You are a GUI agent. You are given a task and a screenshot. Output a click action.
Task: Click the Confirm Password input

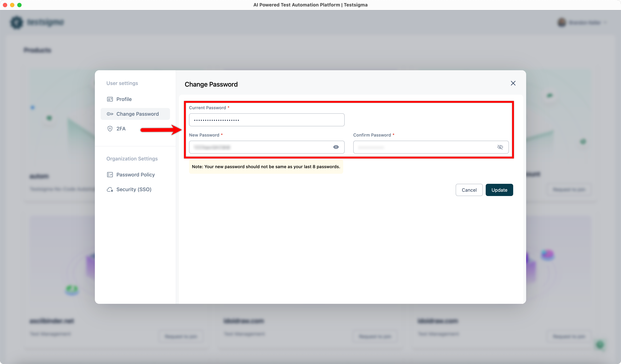click(x=424, y=147)
